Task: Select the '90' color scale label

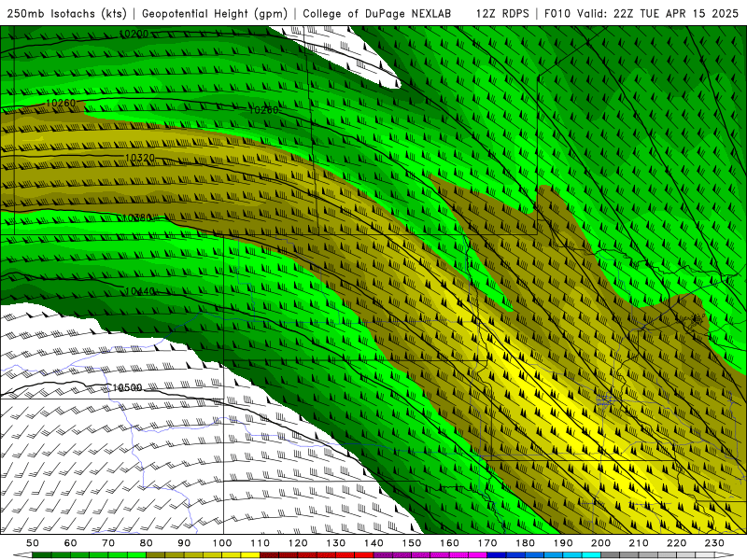Action: click(x=184, y=543)
